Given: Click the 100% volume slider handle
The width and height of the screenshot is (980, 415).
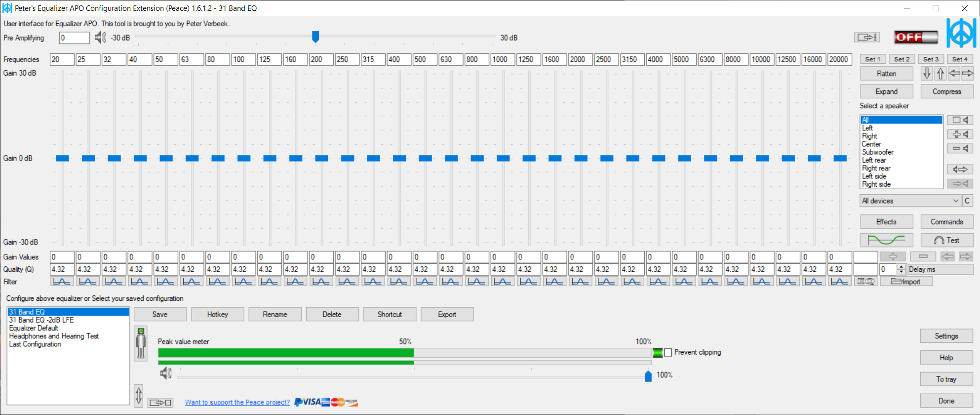Looking at the screenshot, I should click(648, 375).
